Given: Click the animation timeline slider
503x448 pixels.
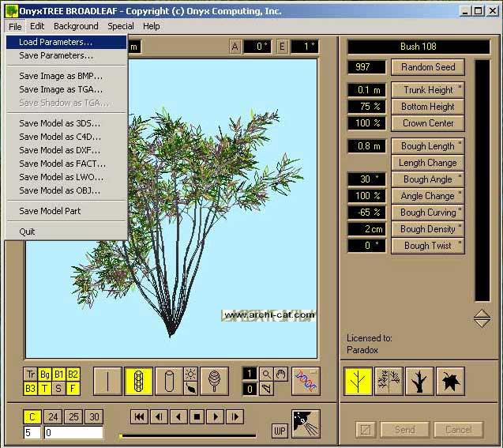Looking at the screenshot, I should click(187, 435).
